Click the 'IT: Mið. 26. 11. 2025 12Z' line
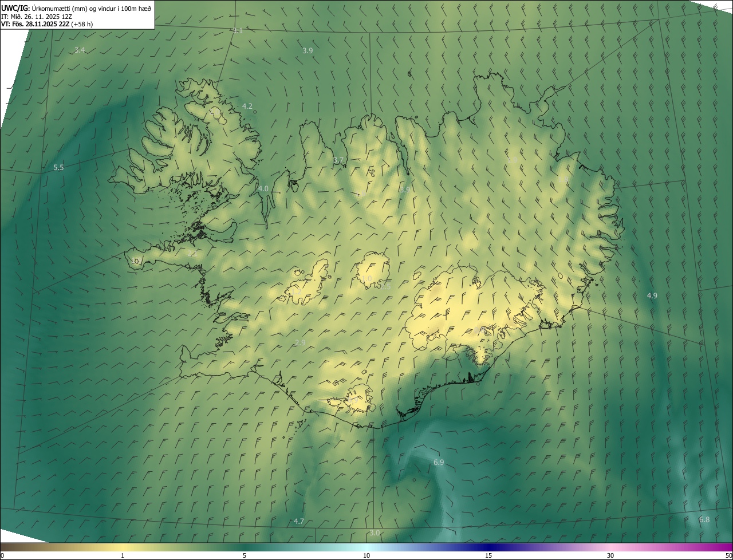733x560 pixels. point(36,16)
